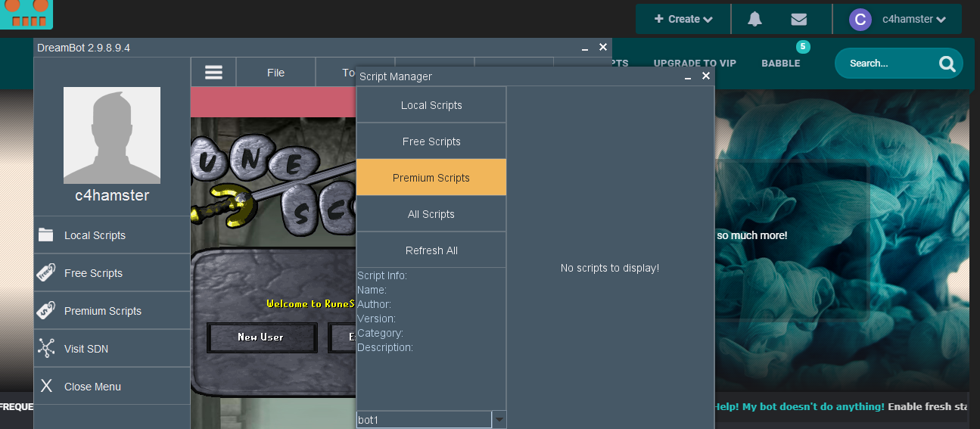Click the Premium Scripts dollar tag icon

point(46,310)
